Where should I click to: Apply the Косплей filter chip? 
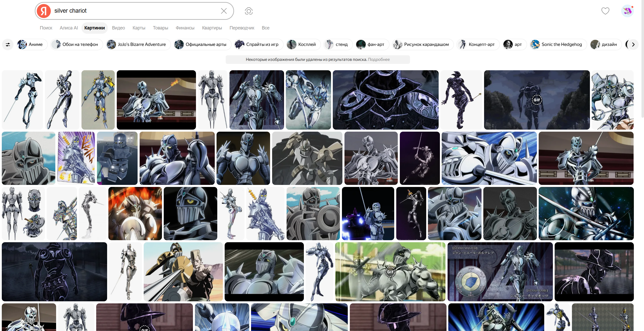[304, 45]
